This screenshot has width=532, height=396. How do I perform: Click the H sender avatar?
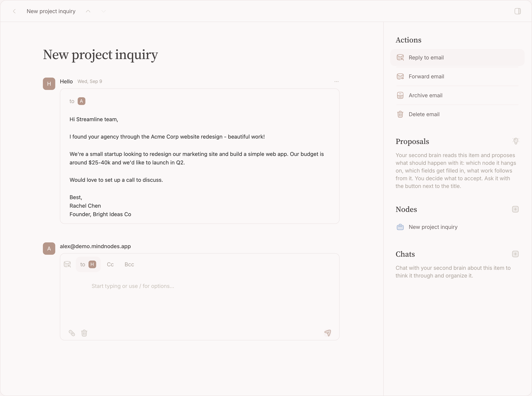(49, 84)
